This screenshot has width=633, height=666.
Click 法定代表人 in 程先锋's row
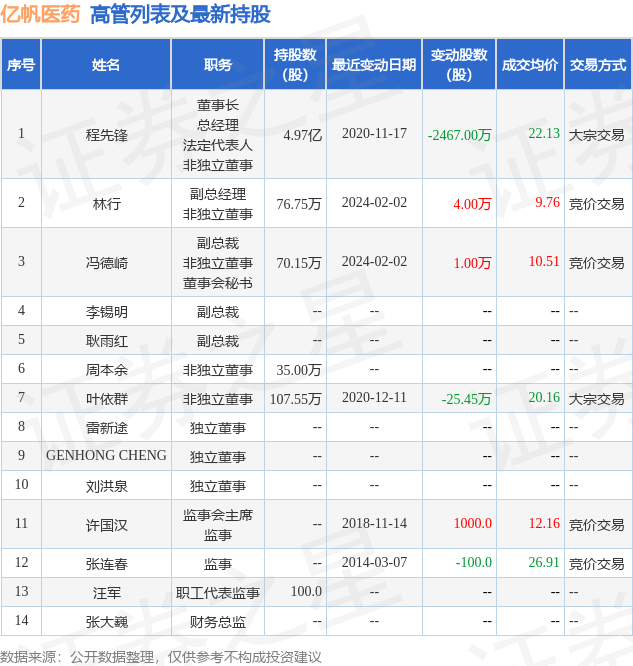tap(218, 145)
